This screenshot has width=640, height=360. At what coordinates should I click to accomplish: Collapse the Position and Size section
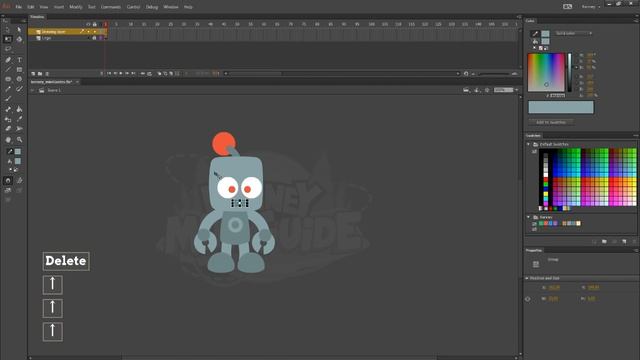527,278
